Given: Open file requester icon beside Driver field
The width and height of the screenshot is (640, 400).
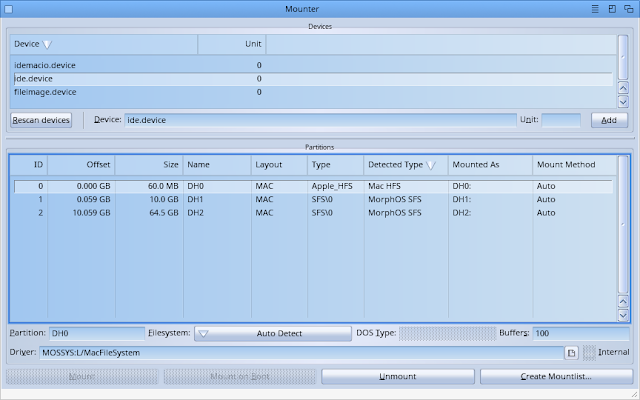Looking at the screenshot, I should click(x=571, y=353).
